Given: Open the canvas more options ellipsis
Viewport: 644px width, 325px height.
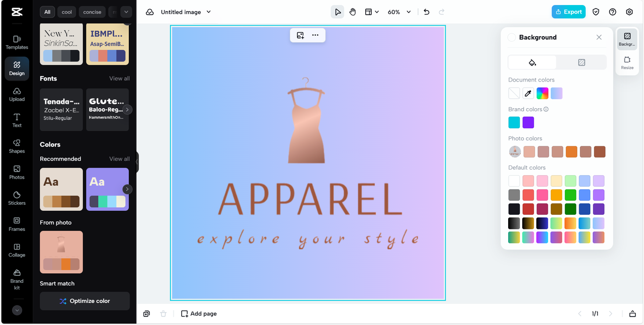Looking at the screenshot, I should pos(315,35).
